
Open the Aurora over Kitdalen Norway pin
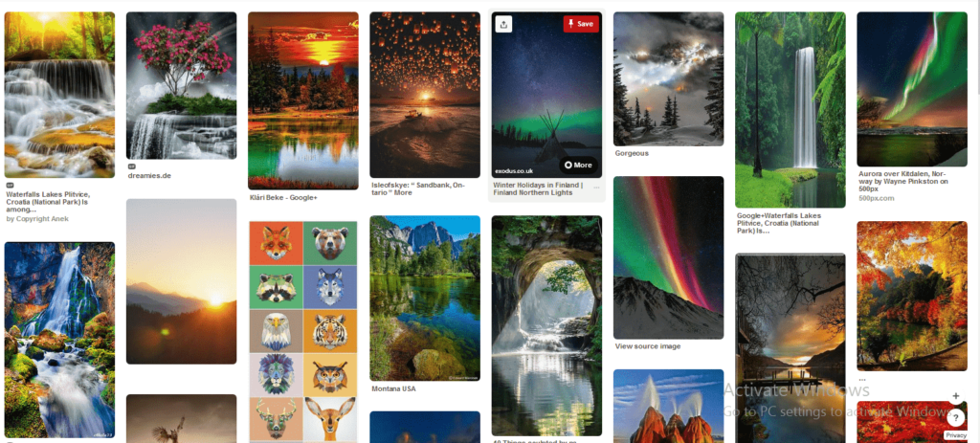(912, 89)
